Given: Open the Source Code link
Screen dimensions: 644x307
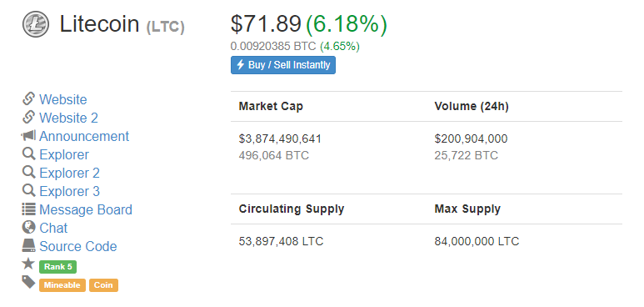Looking at the screenshot, I should [78, 246].
